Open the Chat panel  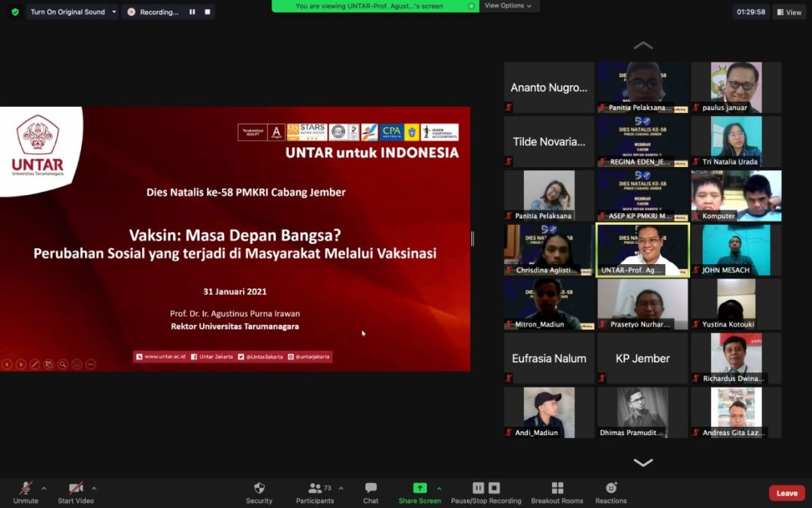click(371, 493)
